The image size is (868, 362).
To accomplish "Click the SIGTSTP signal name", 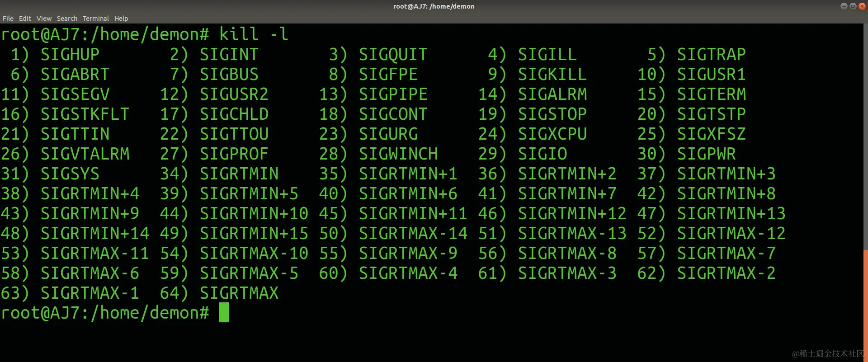I will (711, 114).
